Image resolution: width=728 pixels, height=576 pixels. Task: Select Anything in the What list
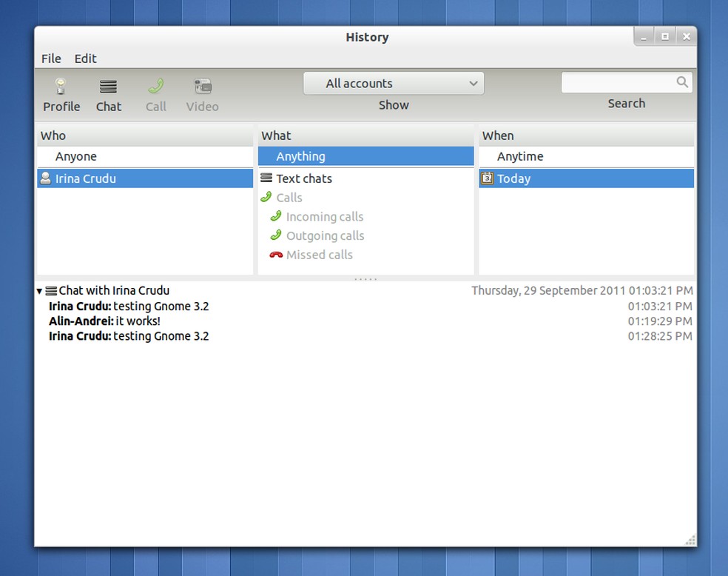[366, 156]
